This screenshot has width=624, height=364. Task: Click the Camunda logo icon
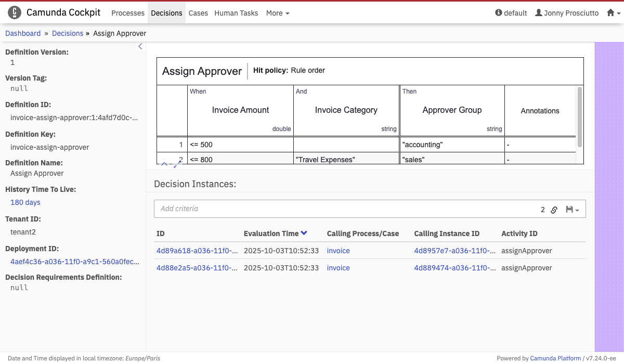coord(15,13)
